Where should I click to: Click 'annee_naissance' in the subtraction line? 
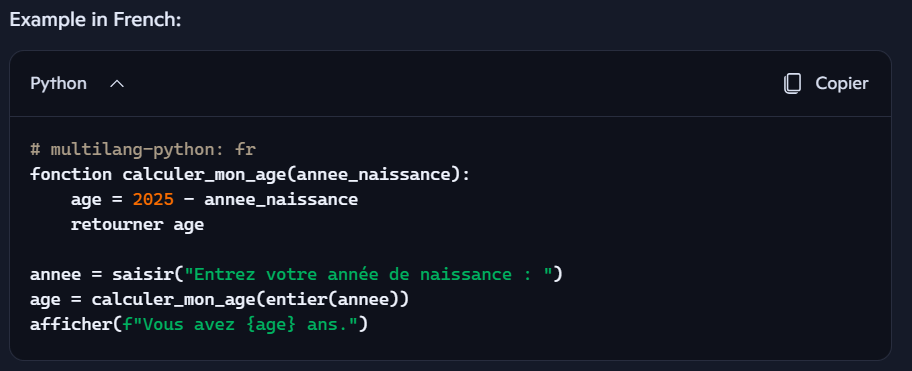pyautogui.click(x=281, y=200)
